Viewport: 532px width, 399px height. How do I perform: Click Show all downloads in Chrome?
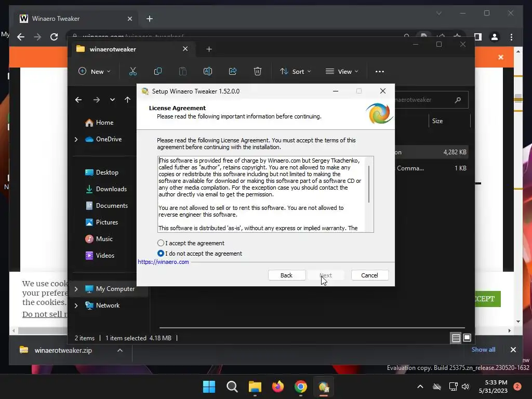pos(483,350)
